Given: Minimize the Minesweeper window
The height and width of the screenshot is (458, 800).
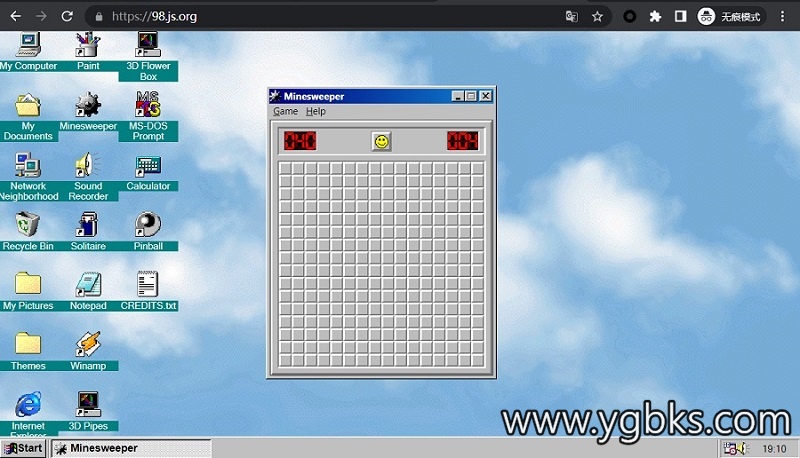Looking at the screenshot, I should pos(458,96).
